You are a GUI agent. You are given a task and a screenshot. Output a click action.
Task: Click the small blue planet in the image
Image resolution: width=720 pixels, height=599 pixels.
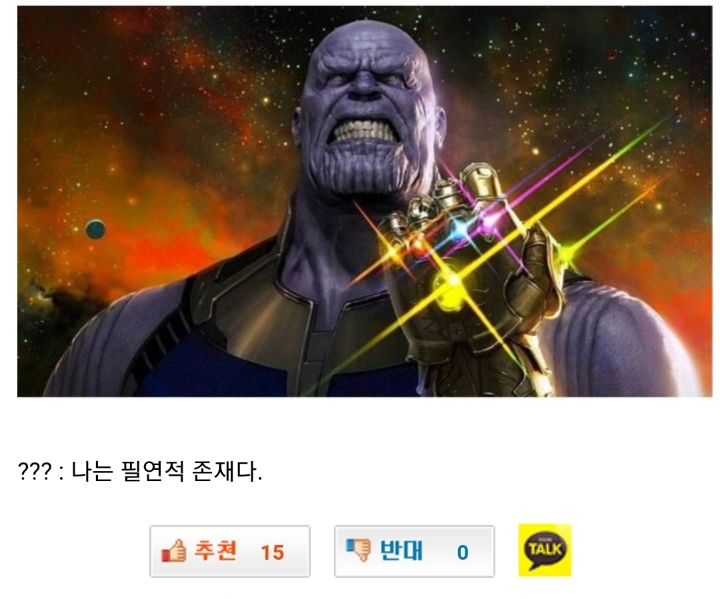[96, 229]
